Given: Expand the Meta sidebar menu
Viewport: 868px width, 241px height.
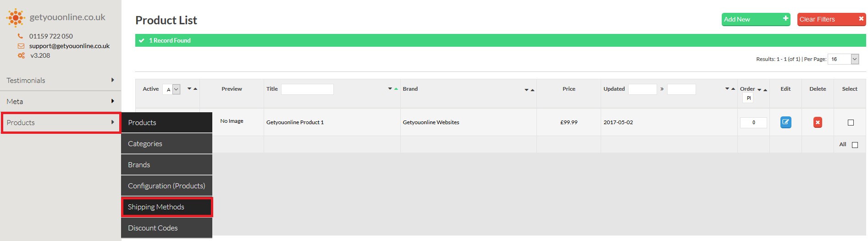Looking at the screenshot, I should [61, 101].
